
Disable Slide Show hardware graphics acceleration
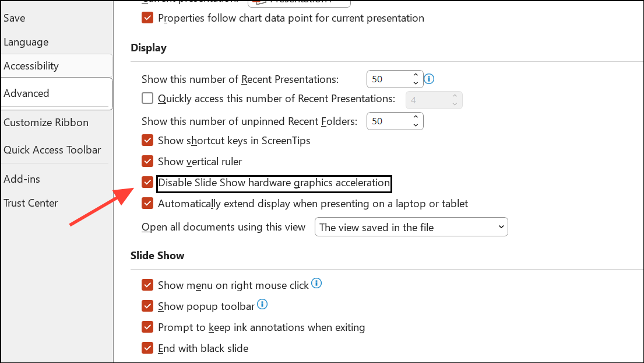(147, 182)
